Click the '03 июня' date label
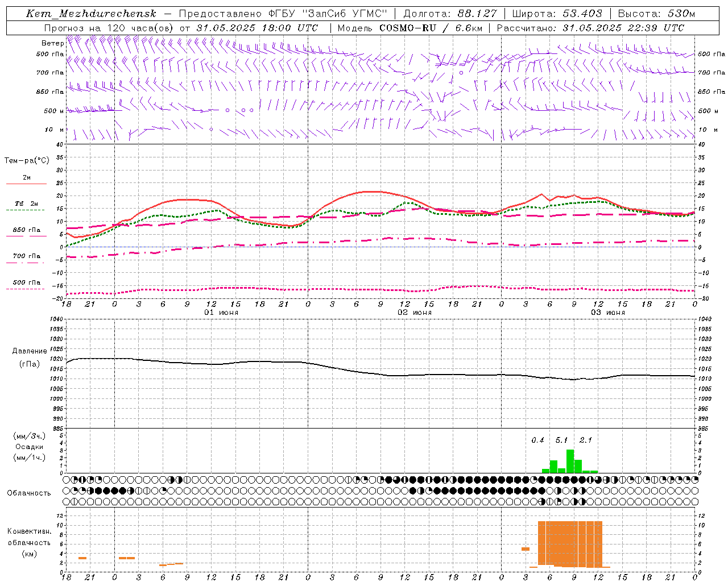 click(x=608, y=313)
